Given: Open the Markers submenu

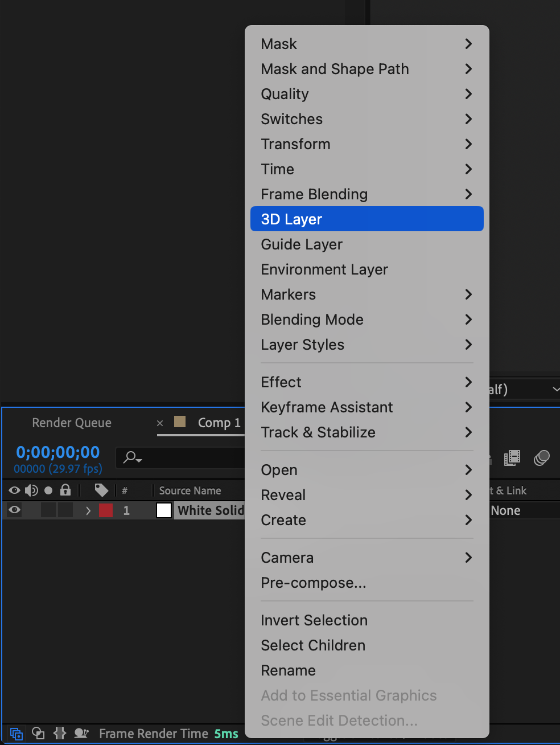Looking at the screenshot, I should coord(367,294).
